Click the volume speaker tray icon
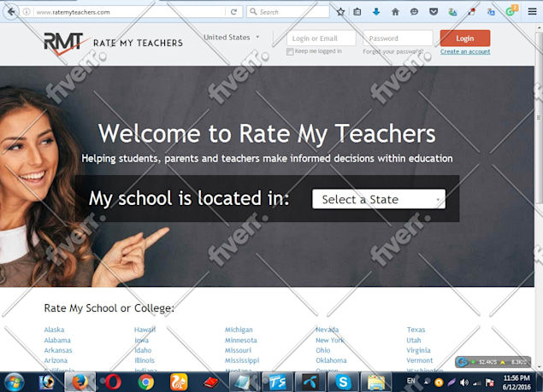This screenshot has height=392, width=543. pyautogui.click(x=463, y=383)
